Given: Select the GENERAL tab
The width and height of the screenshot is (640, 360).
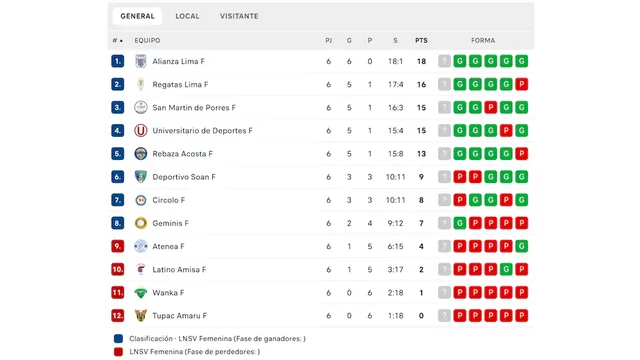Looking at the screenshot, I should tap(137, 16).
